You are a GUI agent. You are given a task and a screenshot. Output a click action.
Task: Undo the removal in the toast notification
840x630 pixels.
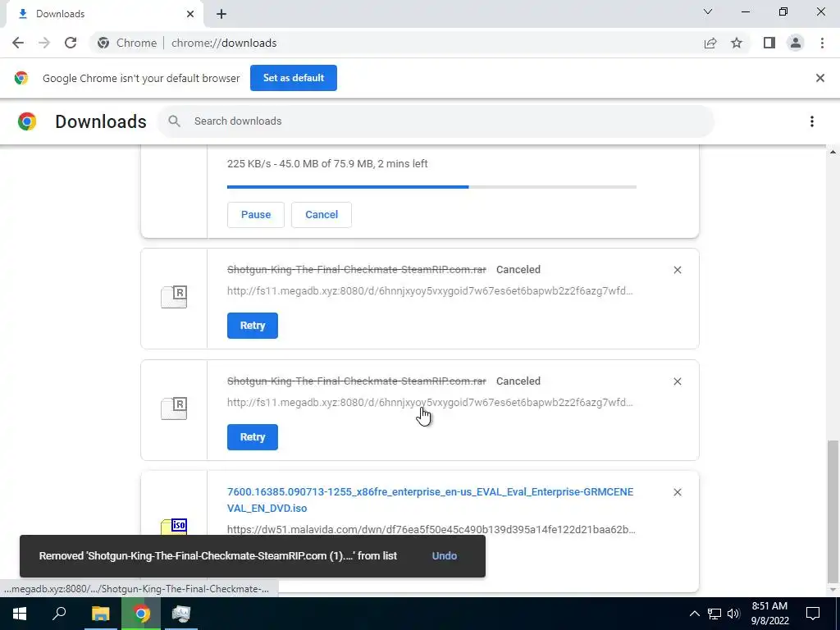445,556
